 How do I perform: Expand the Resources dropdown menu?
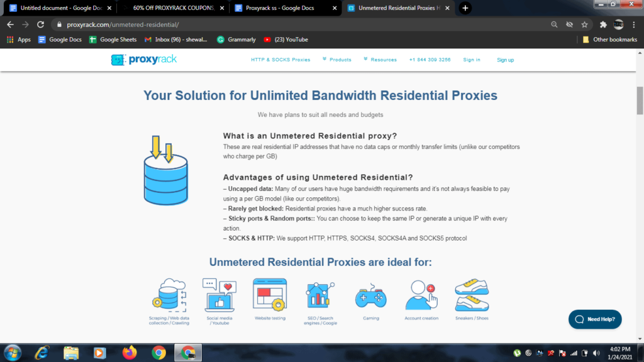pyautogui.click(x=380, y=60)
